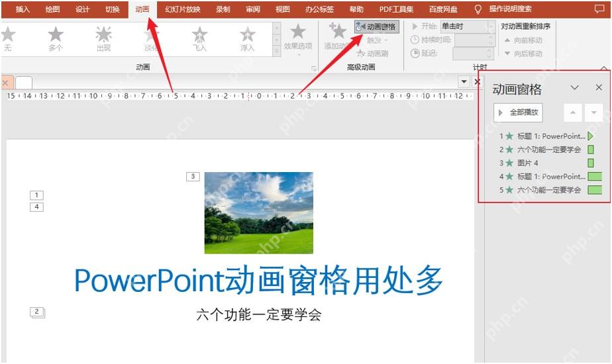Open the PDF工具集 tab
This screenshot has height=364, width=612.
coord(396,9)
